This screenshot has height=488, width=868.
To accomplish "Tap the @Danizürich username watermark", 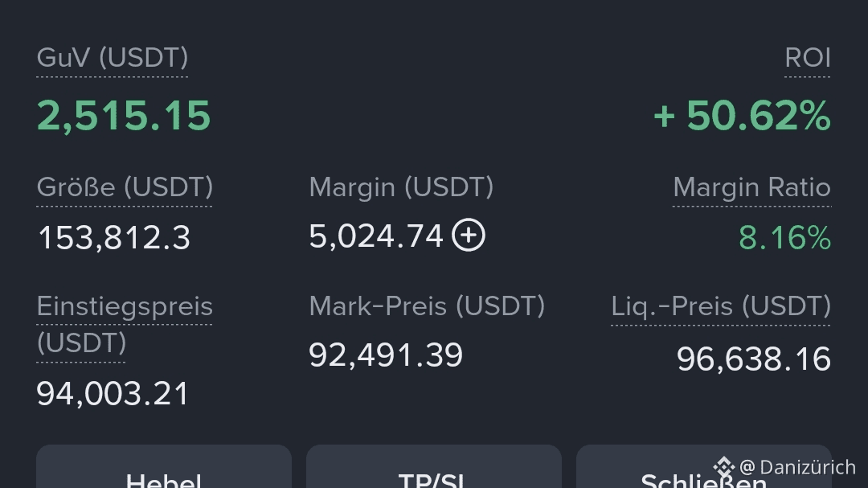I will click(797, 467).
